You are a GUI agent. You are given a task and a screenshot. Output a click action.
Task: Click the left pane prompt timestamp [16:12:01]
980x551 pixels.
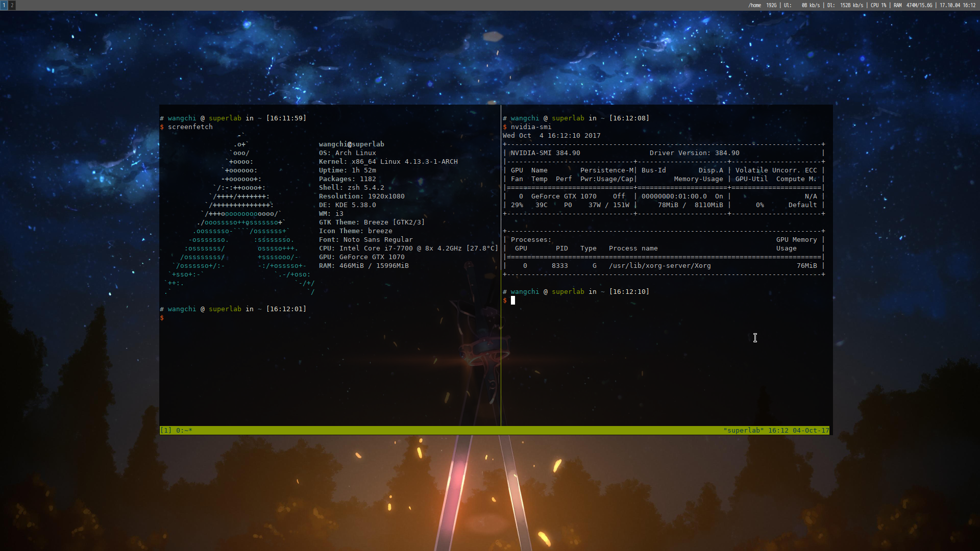click(286, 309)
